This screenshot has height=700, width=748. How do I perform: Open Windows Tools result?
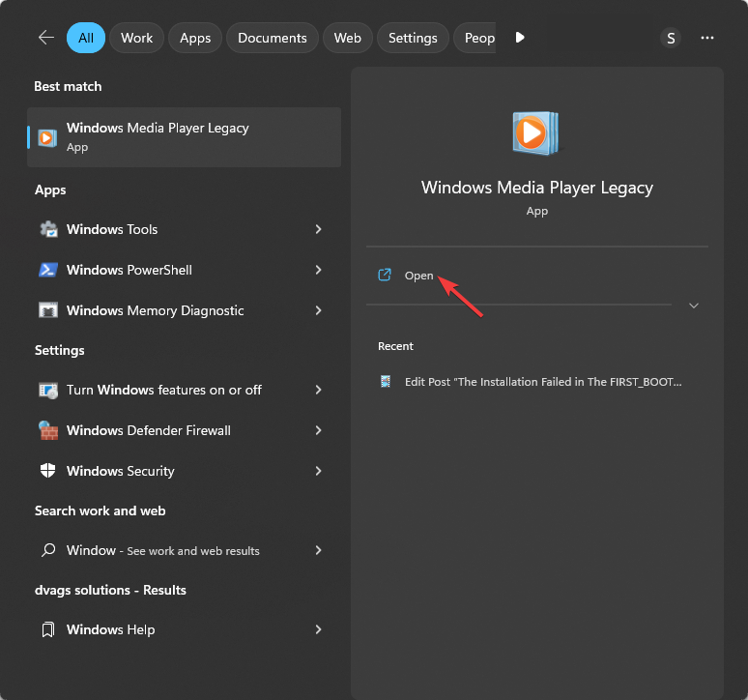coord(185,229)
